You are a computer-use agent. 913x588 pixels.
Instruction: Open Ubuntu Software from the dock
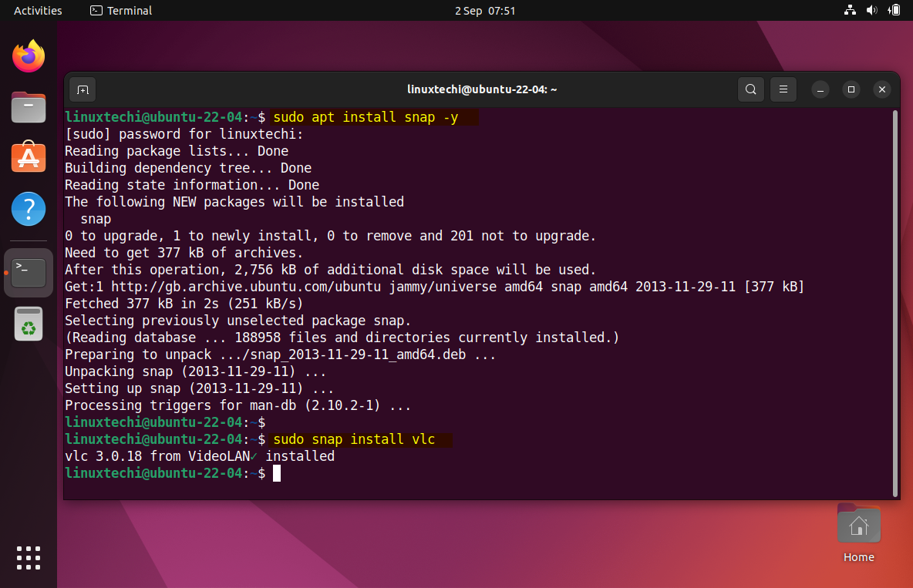click(29, 157)
